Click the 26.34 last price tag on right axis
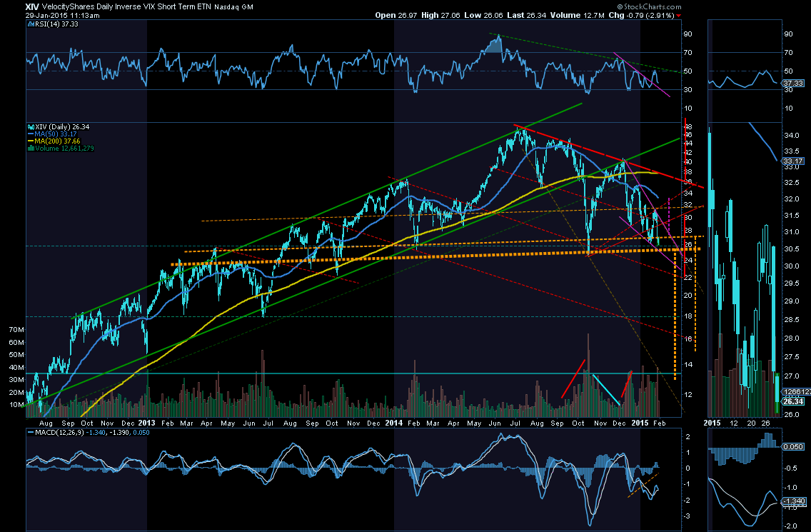 tap(793, 401)
